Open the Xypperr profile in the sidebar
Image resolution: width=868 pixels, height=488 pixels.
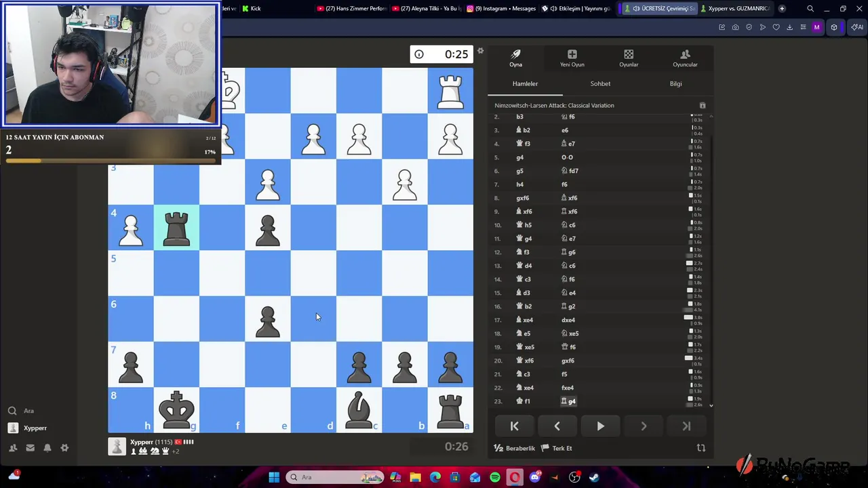pos(27,428)
